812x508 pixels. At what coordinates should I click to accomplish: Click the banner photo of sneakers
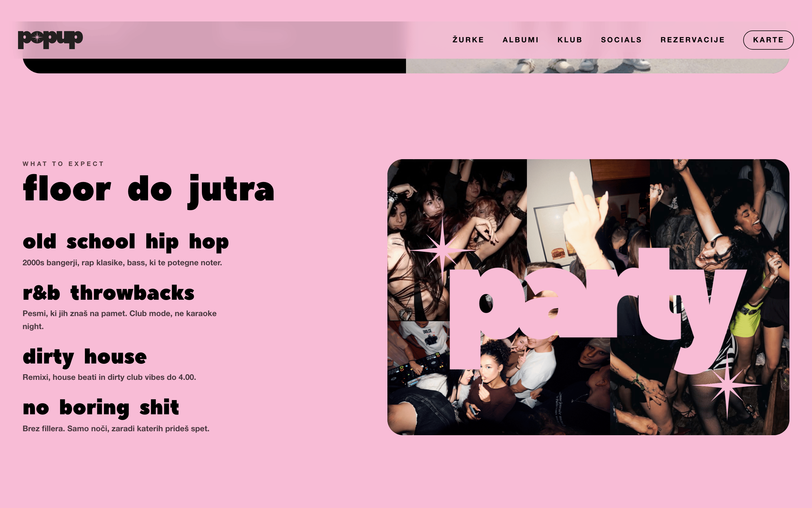597,66
